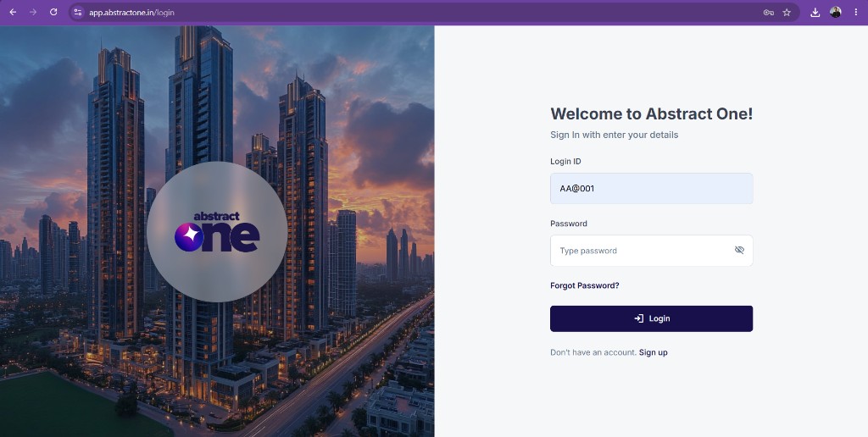Click the Login button
Viewport: 868px width, 437px height.
[652, 318]
